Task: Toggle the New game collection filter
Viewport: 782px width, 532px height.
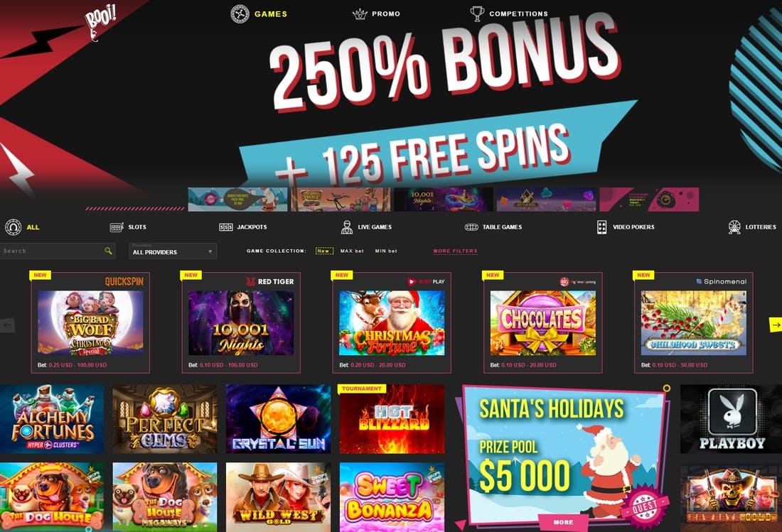Action: tap(324, 251)
